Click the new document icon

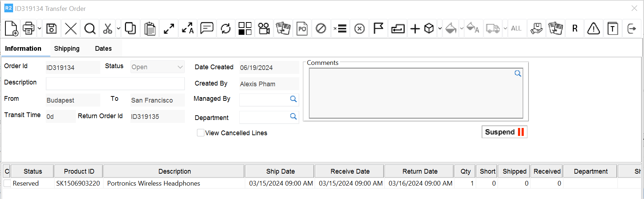pos(11,28)
